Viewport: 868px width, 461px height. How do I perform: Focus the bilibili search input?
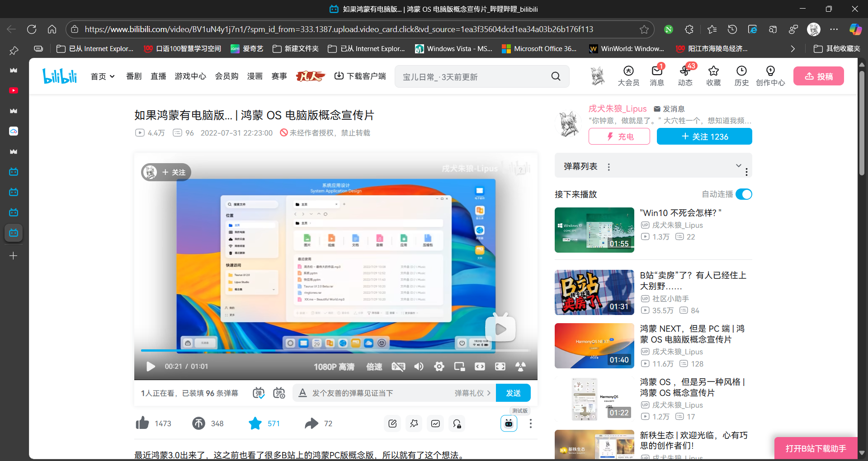click(472, 77)
